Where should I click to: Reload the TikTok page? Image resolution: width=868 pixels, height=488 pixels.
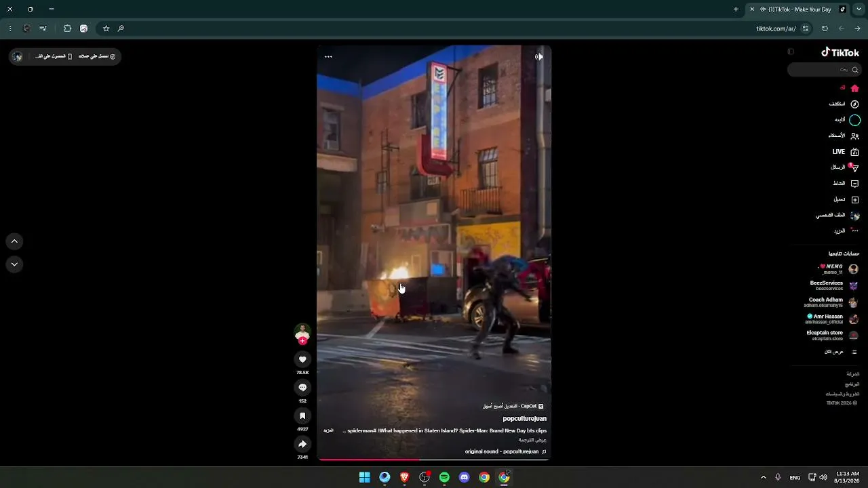tap(825, 28)
